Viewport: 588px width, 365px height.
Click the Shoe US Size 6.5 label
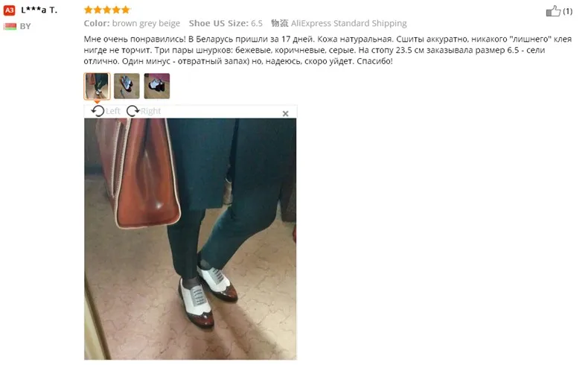pos(226,23)
